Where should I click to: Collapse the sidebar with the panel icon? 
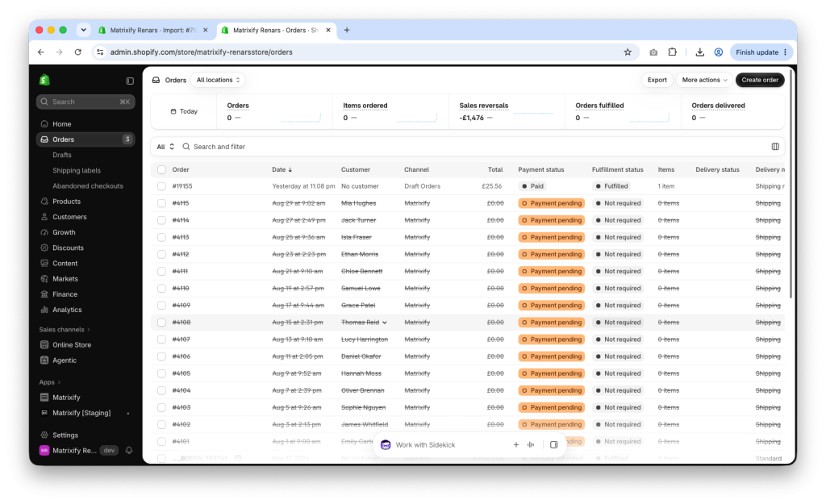pyautogui.click(x=130, y=81)
